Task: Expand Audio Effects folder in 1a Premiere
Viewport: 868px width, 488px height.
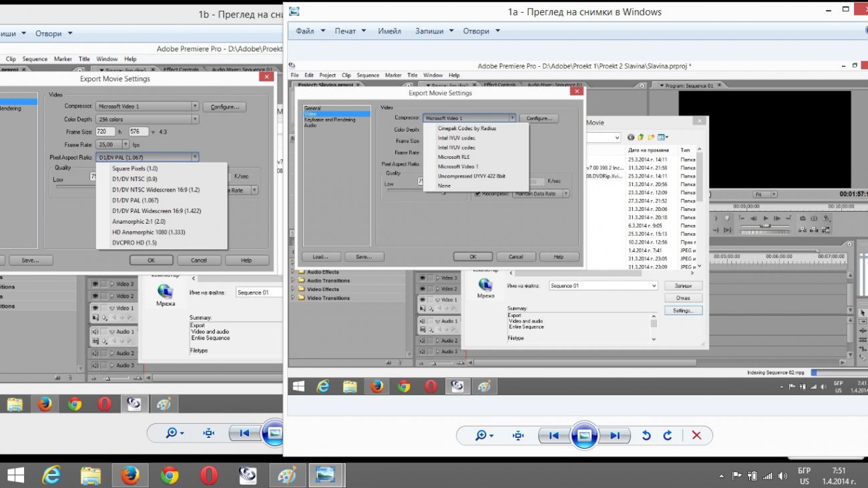Action: 293,272
